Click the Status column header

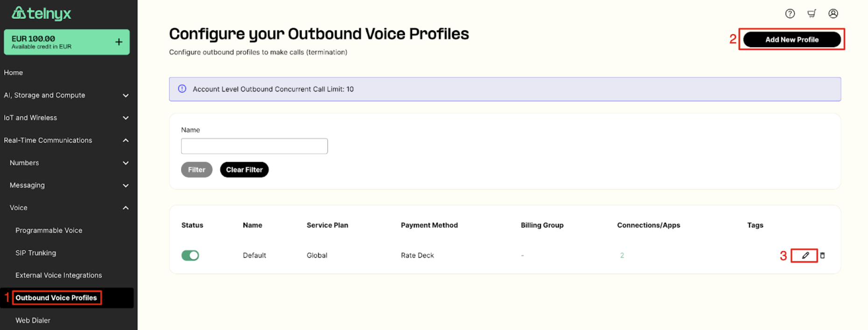pos(192,225)
